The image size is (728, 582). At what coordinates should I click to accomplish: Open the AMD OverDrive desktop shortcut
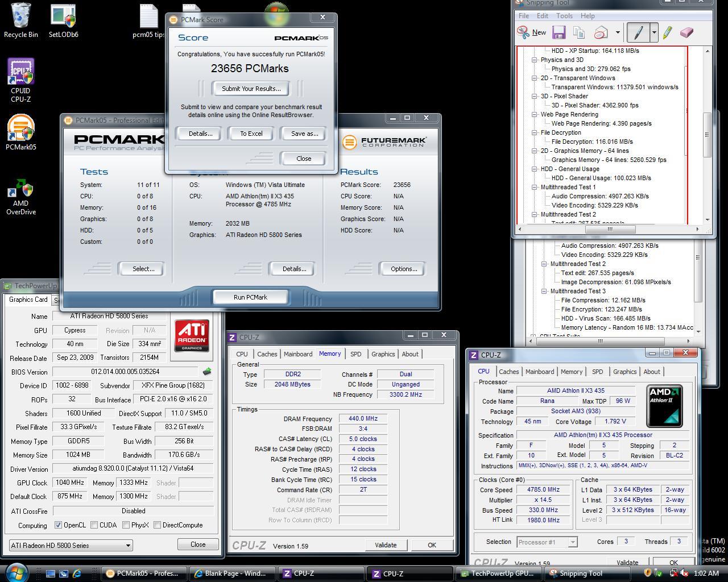[x=20, y=197]
